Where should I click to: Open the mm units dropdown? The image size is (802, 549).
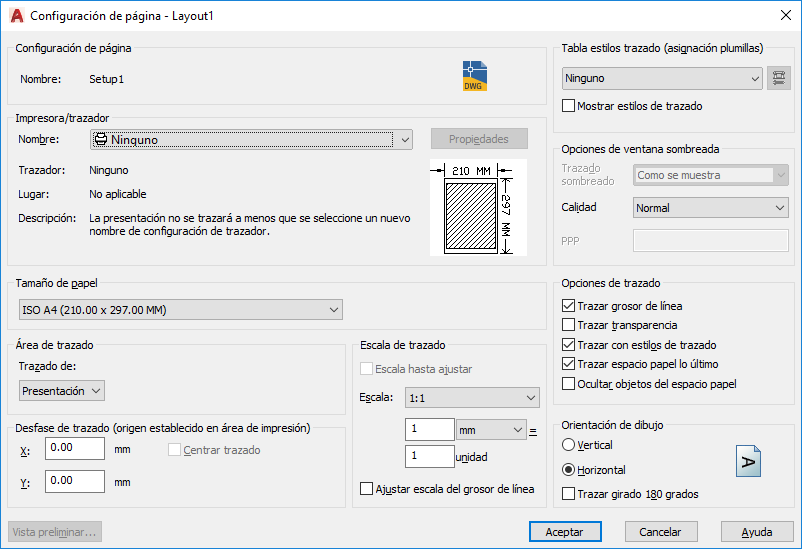(491, 430)
